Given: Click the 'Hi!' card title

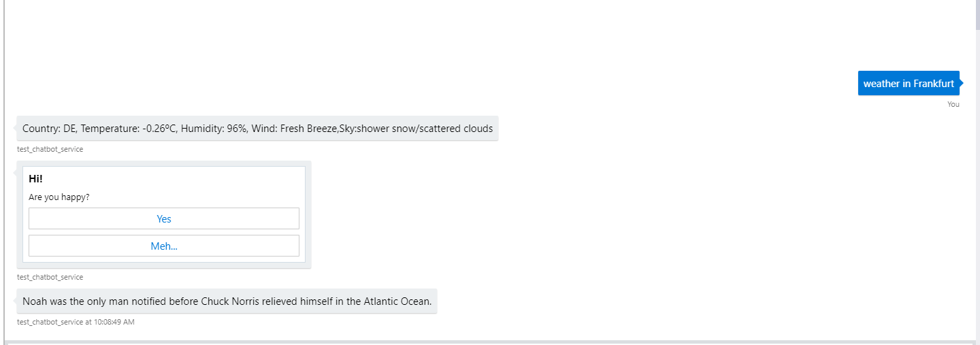Looking at the screenshot, I should (35, 179).
